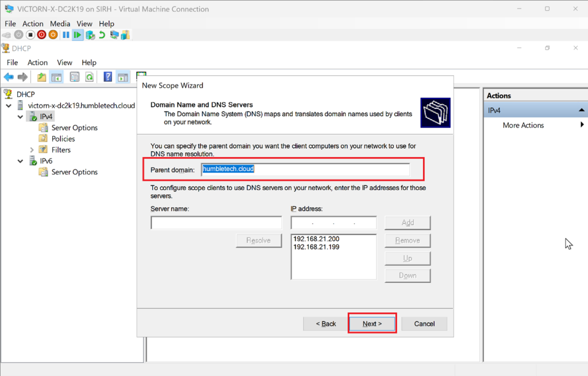Click the VM Checkpoint icon
The width and height of the screenshot is (588, 376).
90,35
